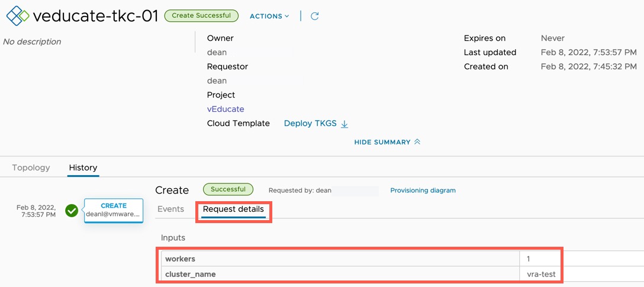644x287 pixels.
Task: Click the Create Successful status badge
Action: point(201,15)
